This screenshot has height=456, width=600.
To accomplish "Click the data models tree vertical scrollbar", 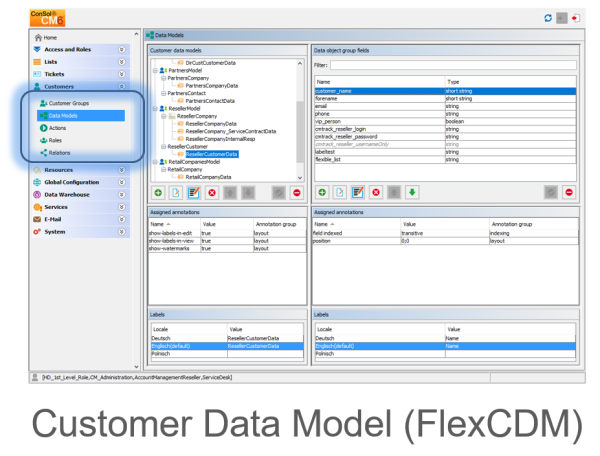I will [x=300, y=131].
